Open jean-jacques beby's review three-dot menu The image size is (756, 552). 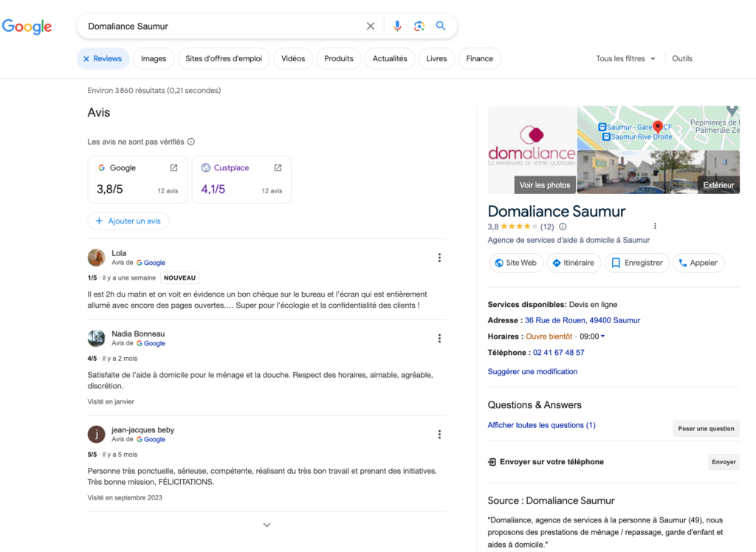[439, 435]
